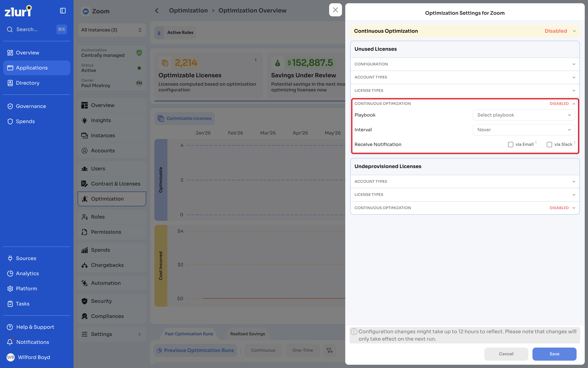Open Settings submenu in Zoom menu
Screen dimensions: 588x368
click(112, 334)
